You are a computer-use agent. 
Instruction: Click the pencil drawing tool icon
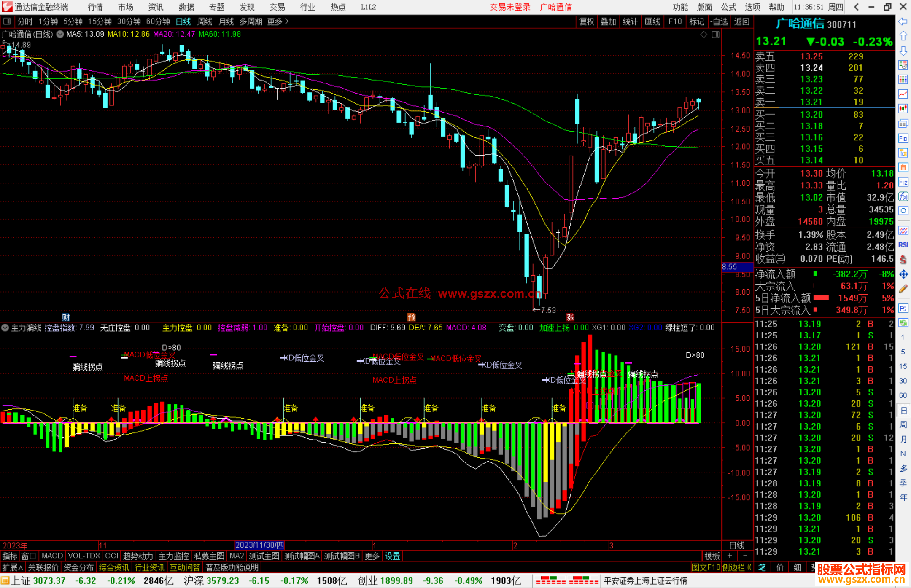tap(903, 289)
